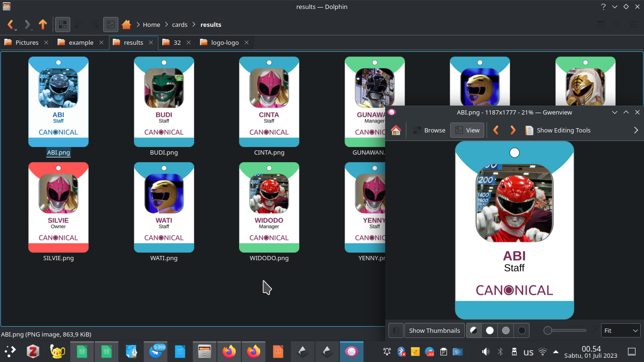Select the WATI.png card thumbnail
Viewport: 644px width, 362px height.
164,207
